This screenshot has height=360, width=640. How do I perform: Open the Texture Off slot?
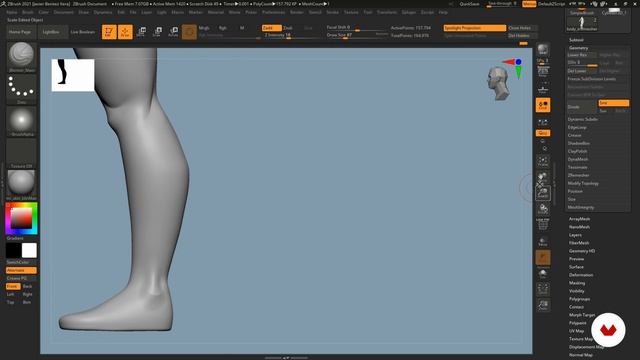click(21, 153)
